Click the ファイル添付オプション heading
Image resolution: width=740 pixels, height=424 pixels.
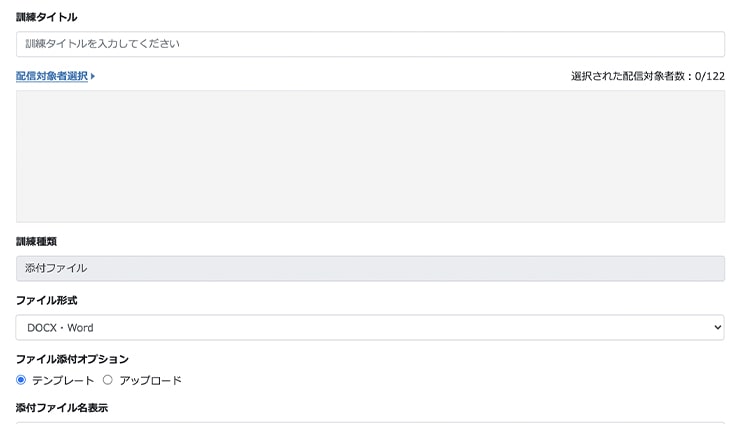[x=72, y=359]
